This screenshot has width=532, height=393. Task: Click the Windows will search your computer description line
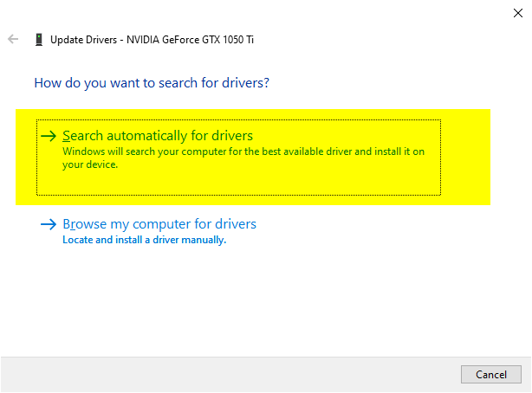(x=243, y=151)
